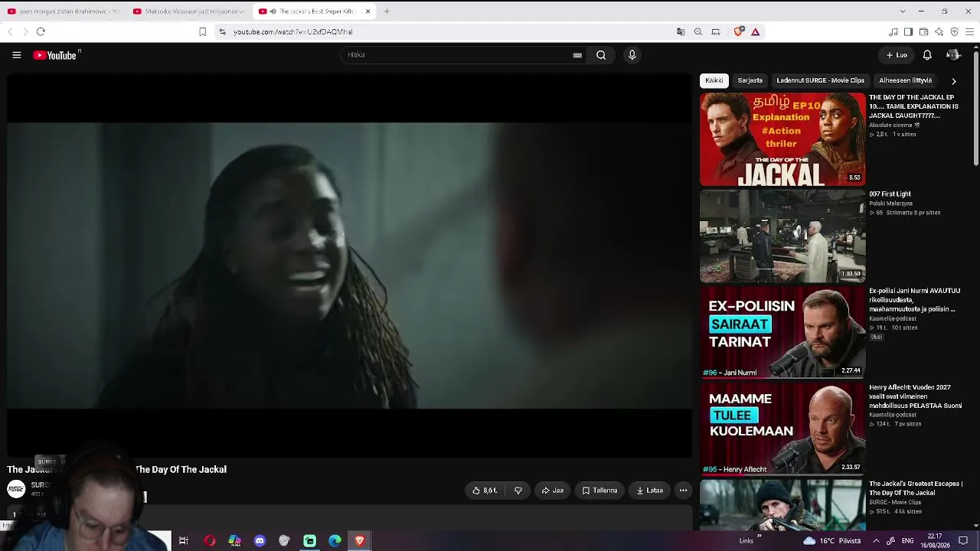Open the Brave main menu
This screenshot has width=980, height=551.
(x=969, y=32)
